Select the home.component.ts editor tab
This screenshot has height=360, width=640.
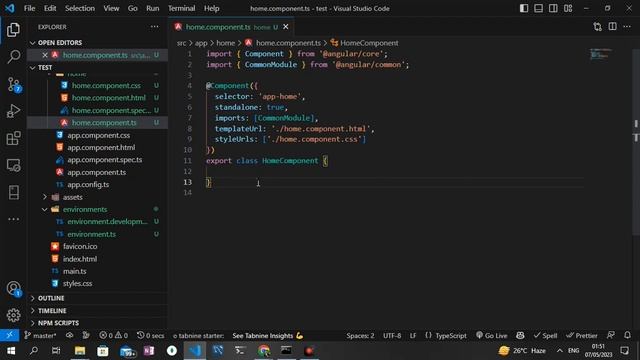(231, 27)
